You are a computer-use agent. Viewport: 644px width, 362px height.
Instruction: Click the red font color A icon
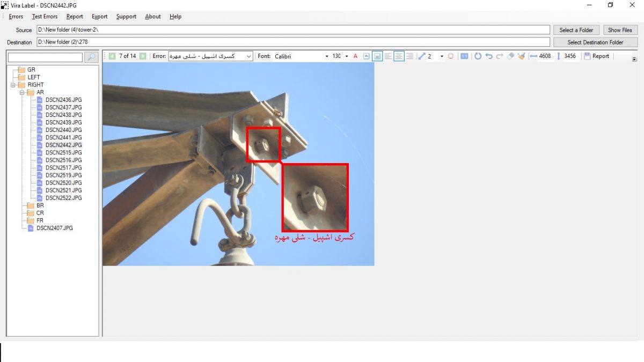[355, 56]
